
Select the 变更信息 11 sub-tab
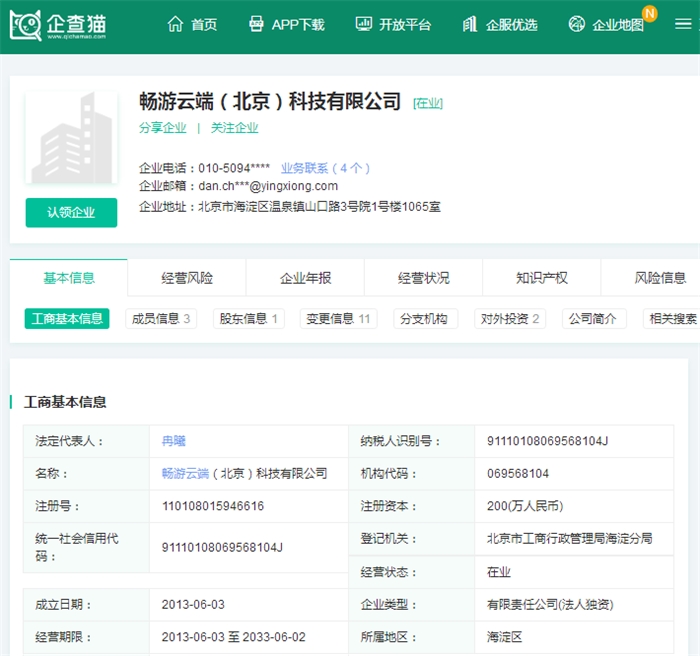338,319
